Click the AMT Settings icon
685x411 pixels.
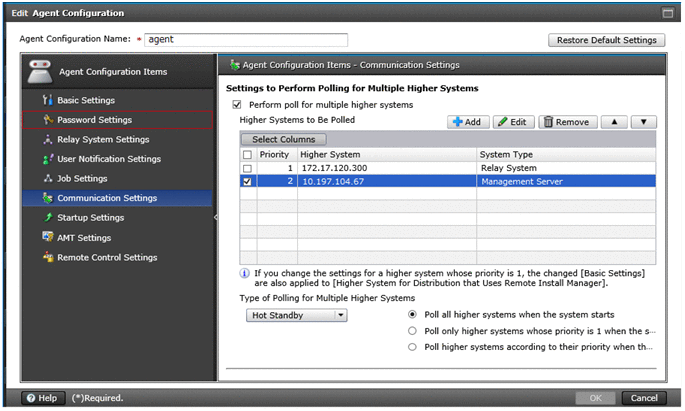(47, 238)
